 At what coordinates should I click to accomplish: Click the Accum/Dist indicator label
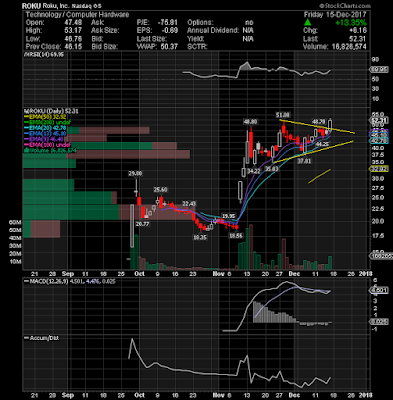[42, 338]
